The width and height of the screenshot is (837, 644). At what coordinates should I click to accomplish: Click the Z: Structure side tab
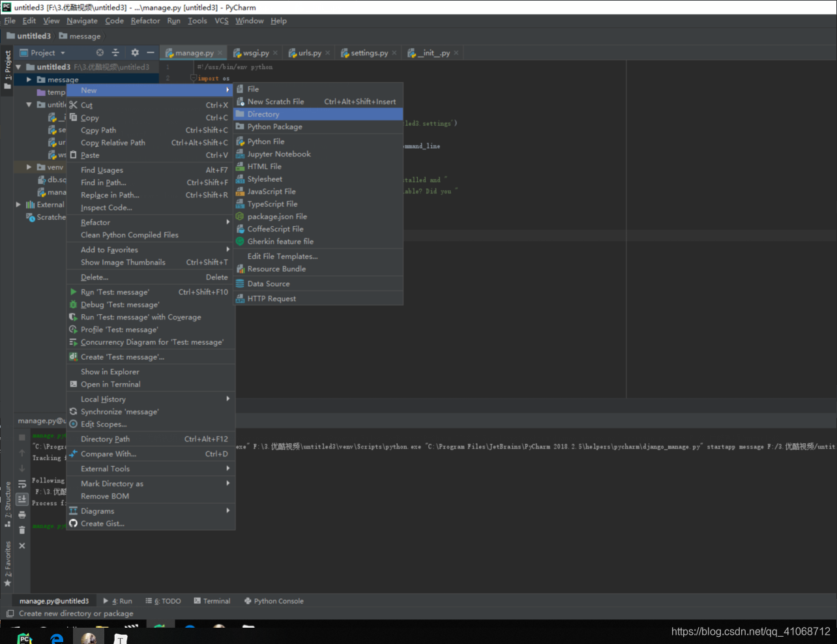[7, 505]
